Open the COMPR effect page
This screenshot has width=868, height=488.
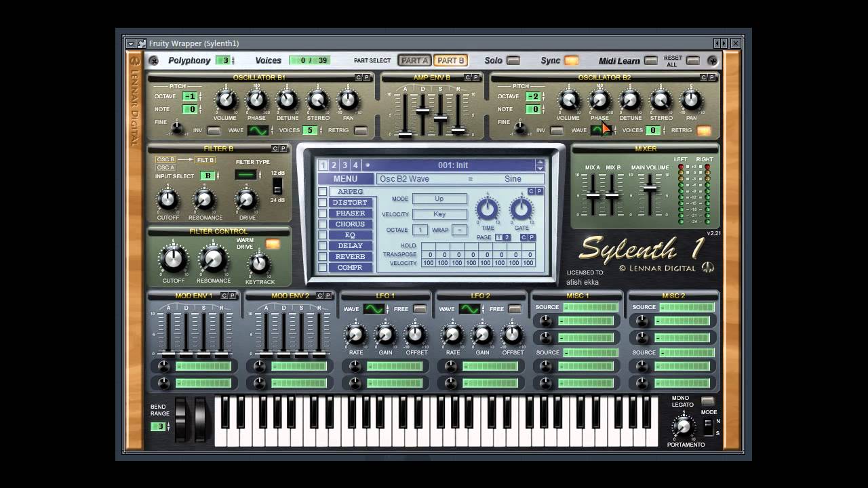pos(350,268)
